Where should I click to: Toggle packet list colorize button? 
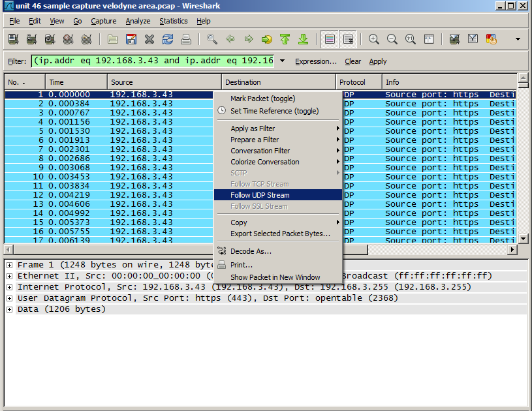[330, 39]
